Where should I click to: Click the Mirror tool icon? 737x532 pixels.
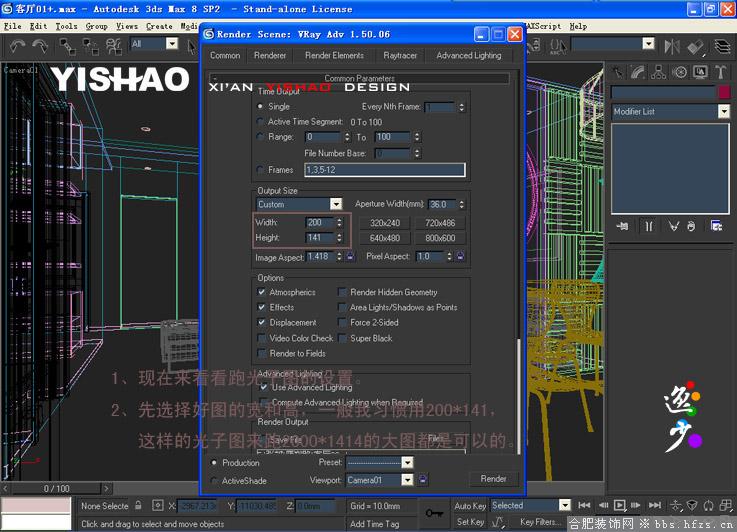point(672,46)
